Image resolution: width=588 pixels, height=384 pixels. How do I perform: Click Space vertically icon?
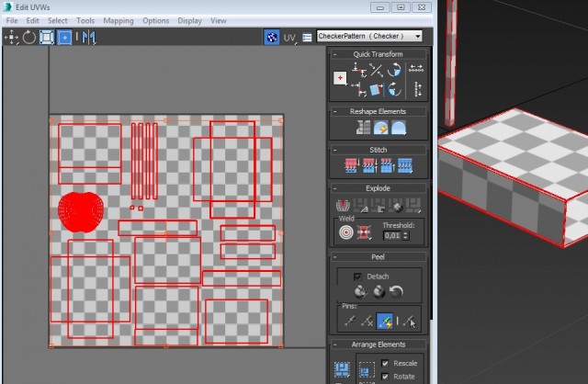click(x=418, y=90)
